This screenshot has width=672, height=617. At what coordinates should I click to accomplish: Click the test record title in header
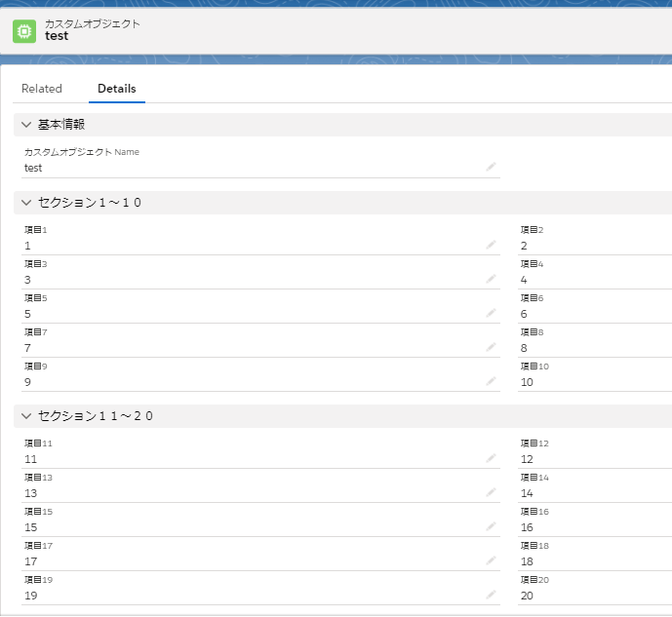(58, 36)
